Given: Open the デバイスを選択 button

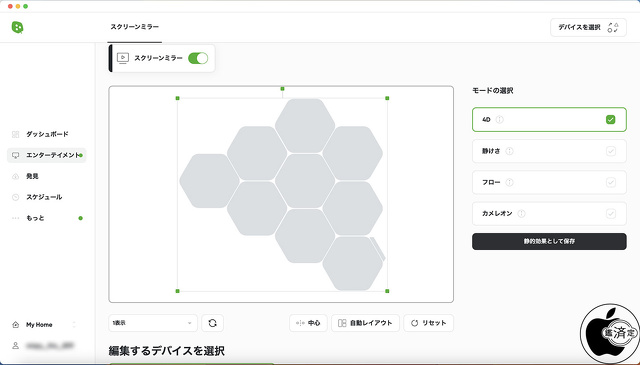Looking at the screenshot, I should tap(588, 27).
